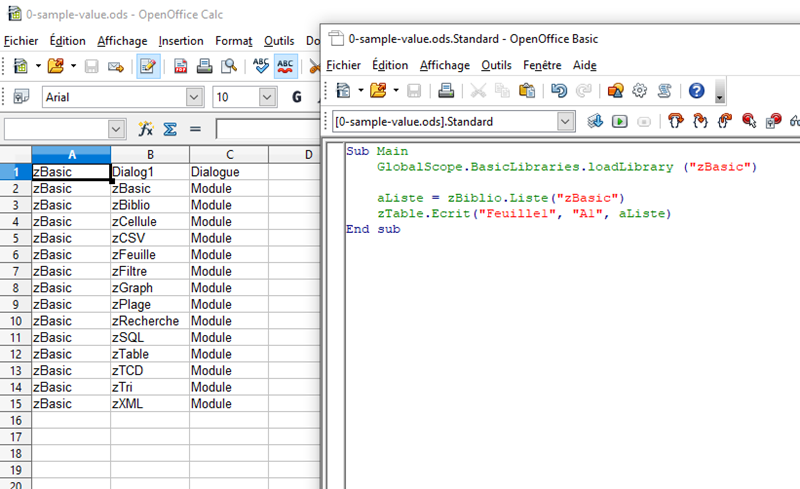Image resolution: width=800 pixels, height=489 pixels.
Task: Open new-document dropdown arrow in Basic
Action: pos(360,91)
